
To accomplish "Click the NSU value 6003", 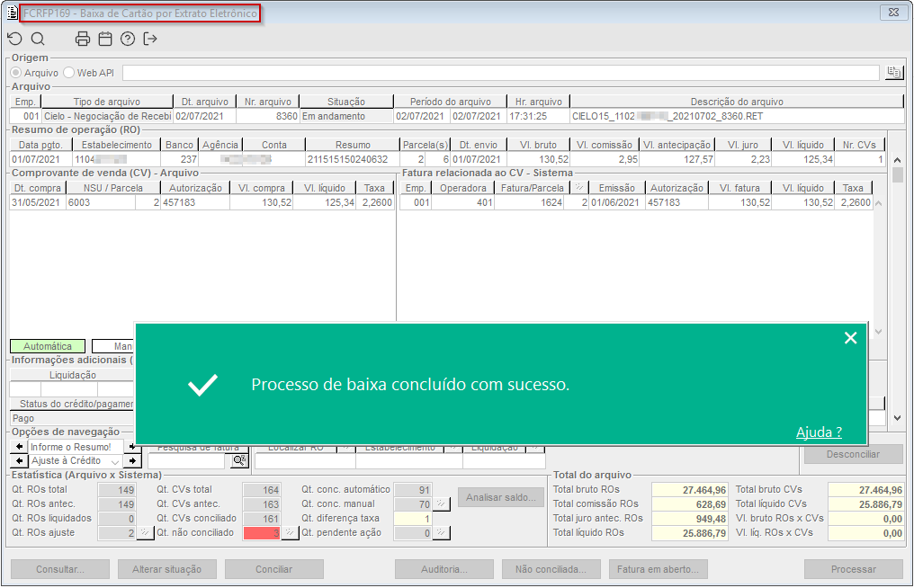I will [101, 202].
